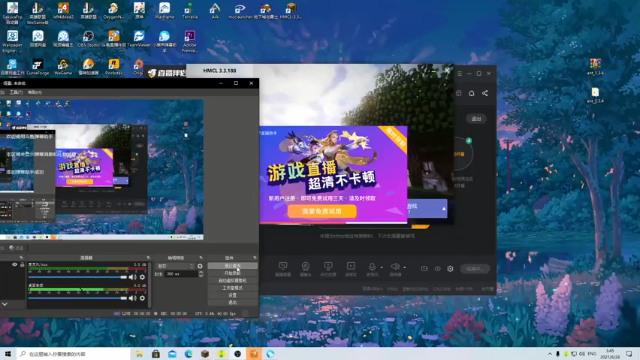Click the down chevron below OBS sources list
Image resolution: width=640 pixels, height=360 pixels.
pos(4,304)
